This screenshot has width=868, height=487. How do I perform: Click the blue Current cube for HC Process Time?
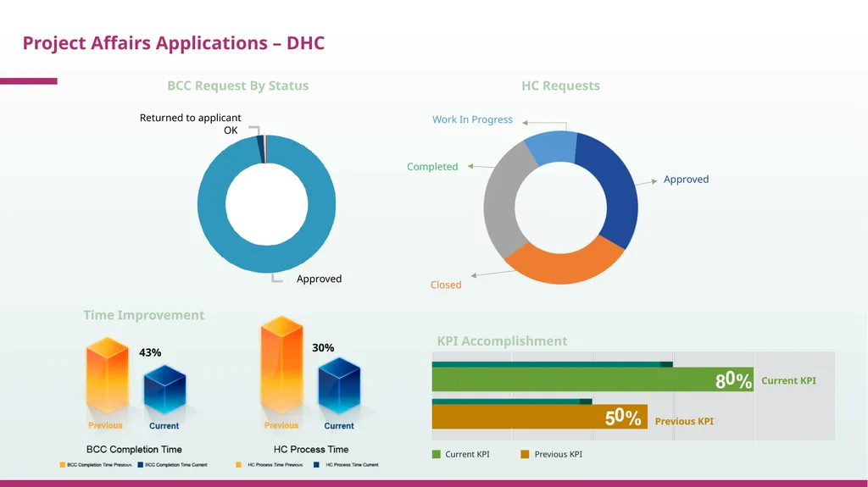339,385
